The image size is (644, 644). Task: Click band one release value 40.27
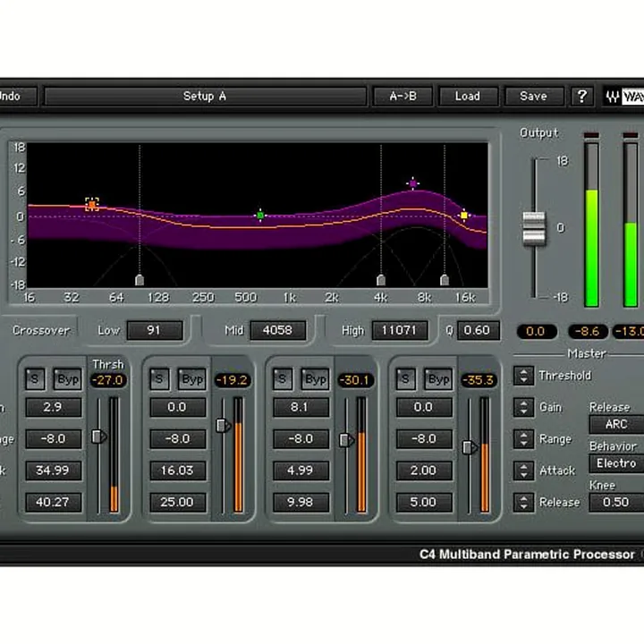coord(54,502)
